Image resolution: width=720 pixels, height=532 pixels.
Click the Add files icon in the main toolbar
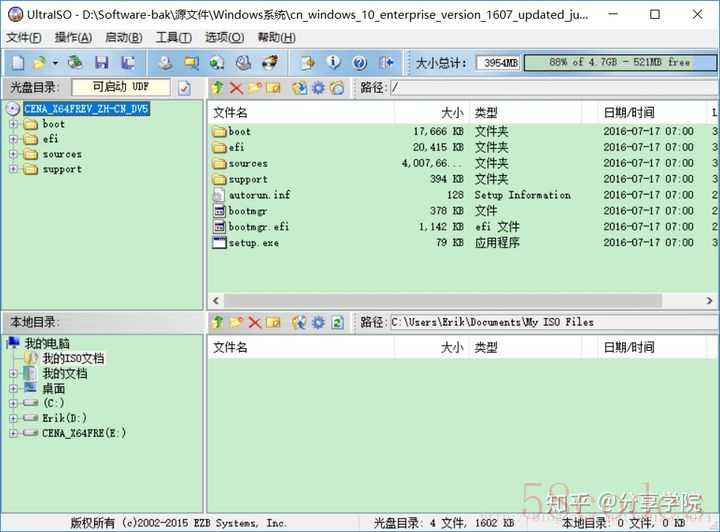click(307, 62)
